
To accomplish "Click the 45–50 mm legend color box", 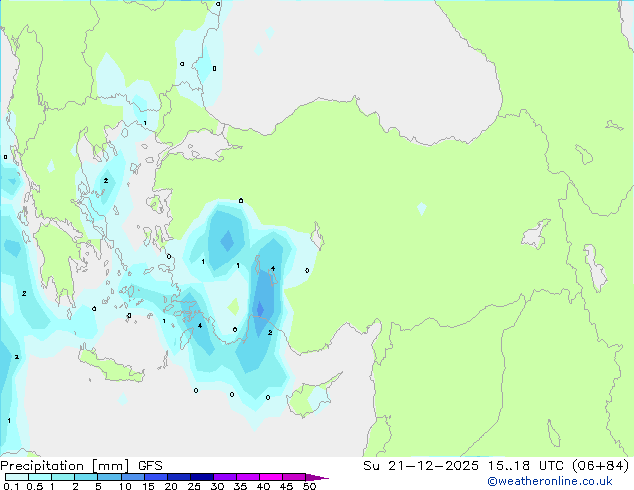I will (x=294, y=477).
